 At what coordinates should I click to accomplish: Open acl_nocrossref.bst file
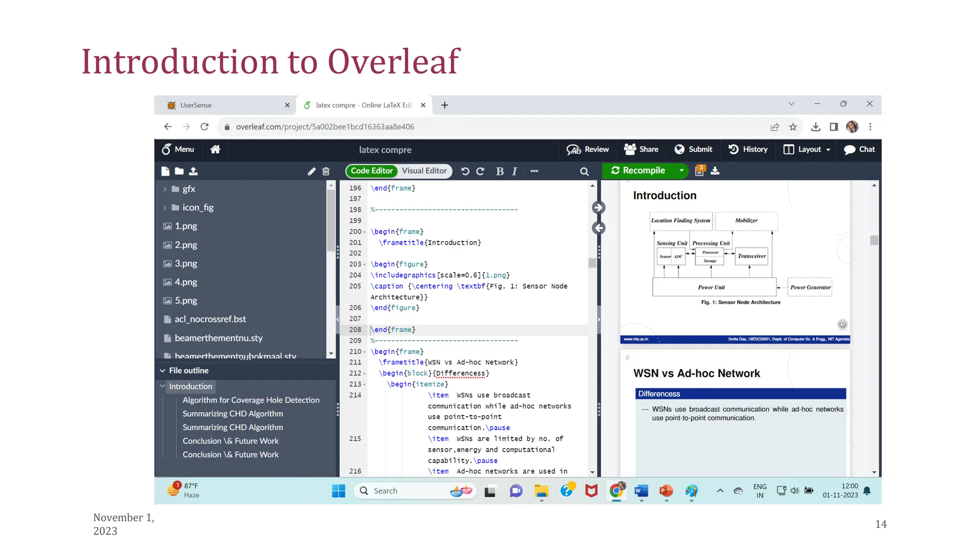point(210,319)
